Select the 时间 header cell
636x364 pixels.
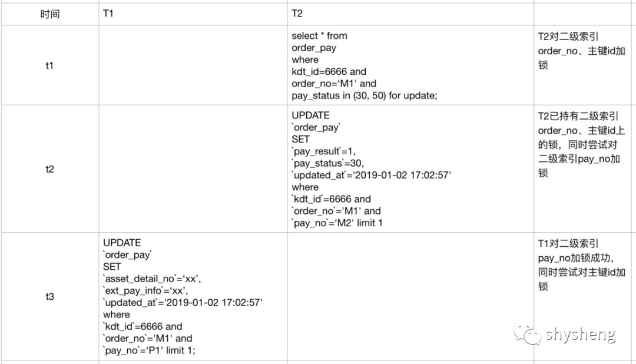coord(50,14)
